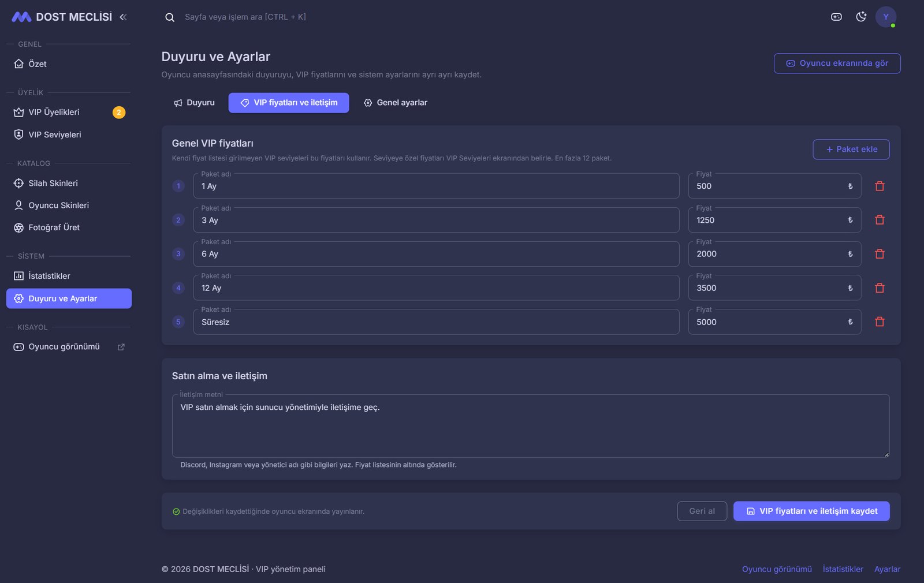Delete the 1 Ay package
The image size is (924, 583).
(880, 186)
